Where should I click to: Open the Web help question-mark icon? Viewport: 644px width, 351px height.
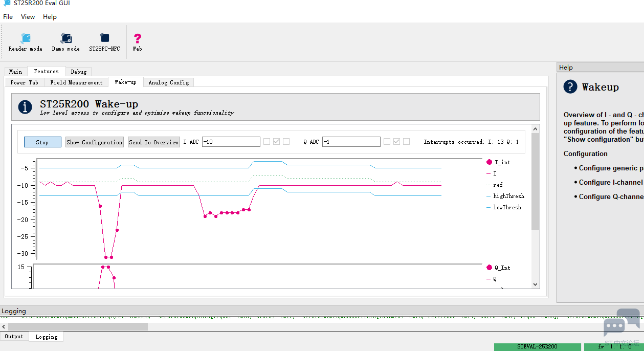tap(137, 42)
